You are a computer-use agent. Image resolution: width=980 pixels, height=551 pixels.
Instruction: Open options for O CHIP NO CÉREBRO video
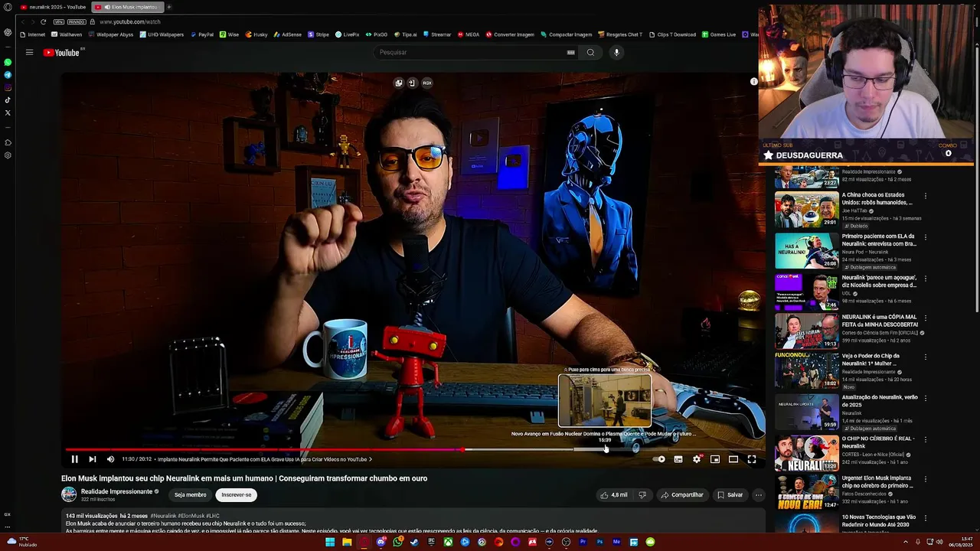point(925,439)
